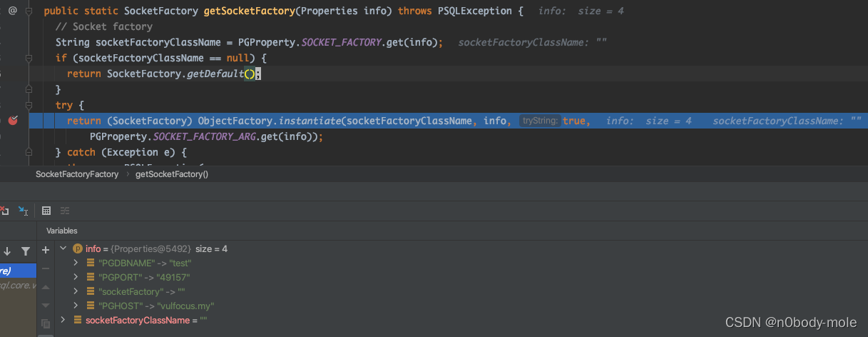Click the next frame down arrow

click(8, 251)
